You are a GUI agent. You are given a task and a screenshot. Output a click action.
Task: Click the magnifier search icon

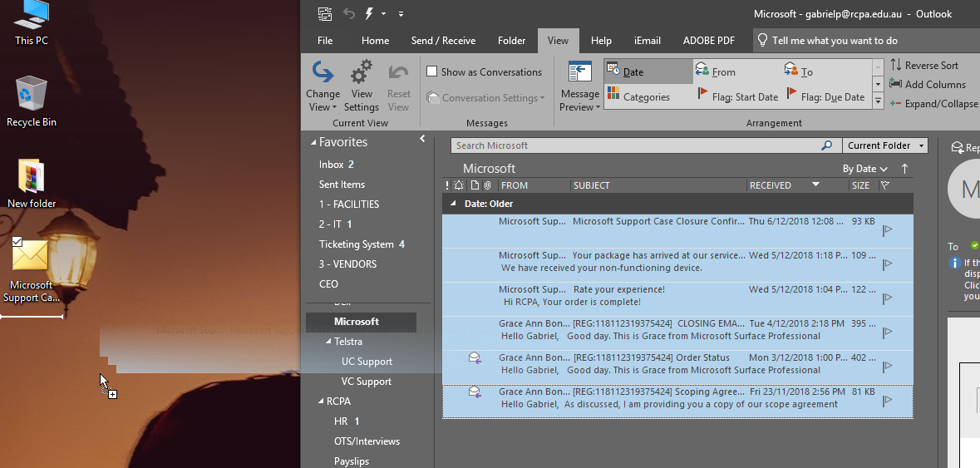pos(827,145)
